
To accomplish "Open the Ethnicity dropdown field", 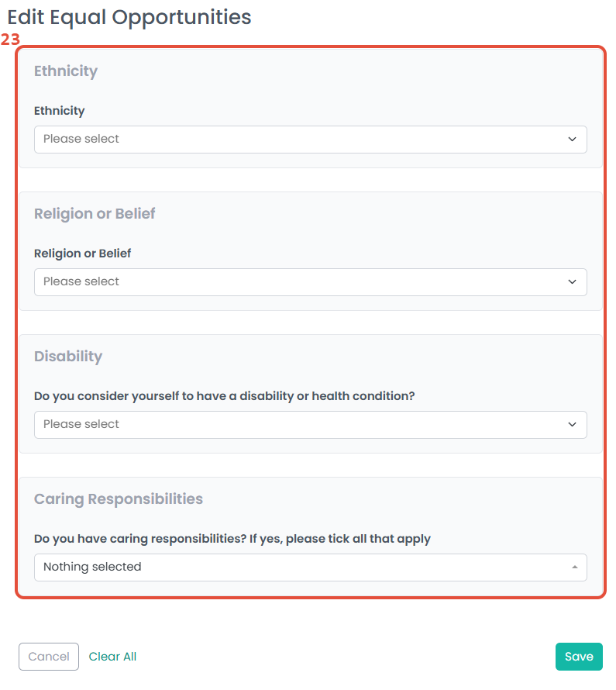I will tap(311, 140).
